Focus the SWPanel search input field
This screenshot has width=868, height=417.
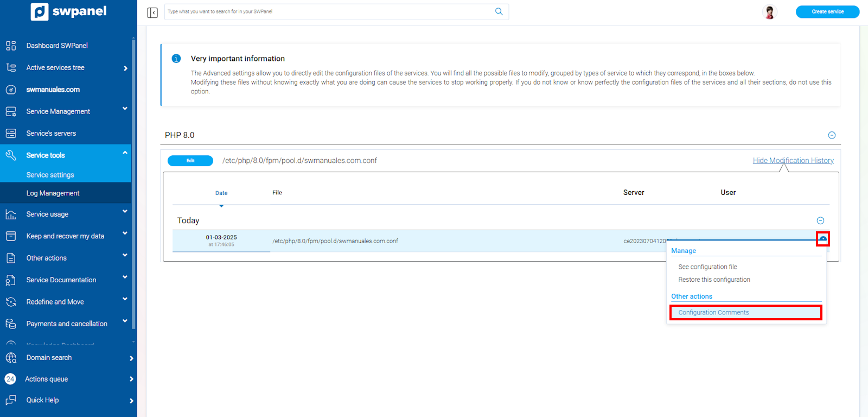(328, 11)
